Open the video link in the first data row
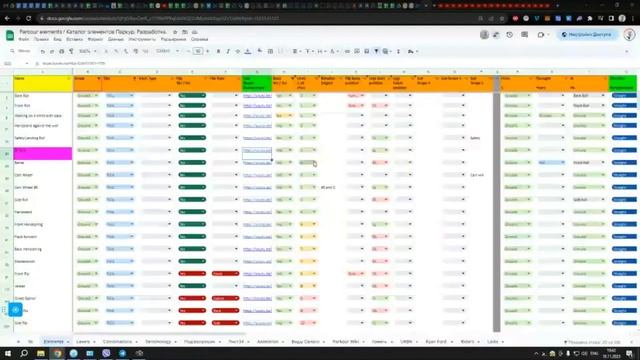This screenshot has width=640, height=360. pos(257,96)
